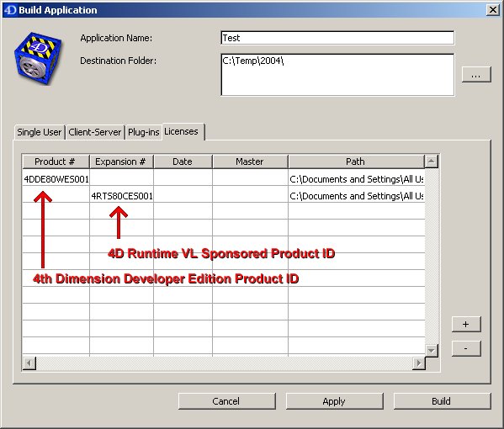Click the horizontal scroll right arrow
Viewport: 504px width, 429px height.
tap(419, 363)
